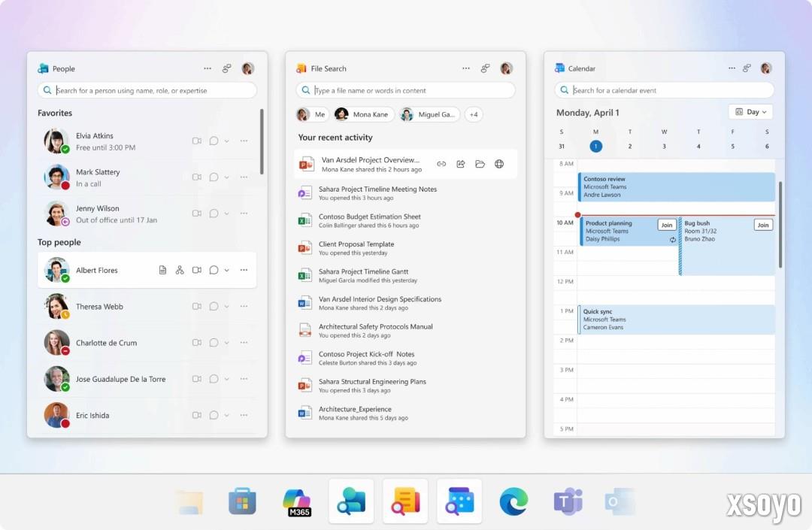
Task: Open Architectural Safety Protocols Manual
Action: (x=405, y=331)
